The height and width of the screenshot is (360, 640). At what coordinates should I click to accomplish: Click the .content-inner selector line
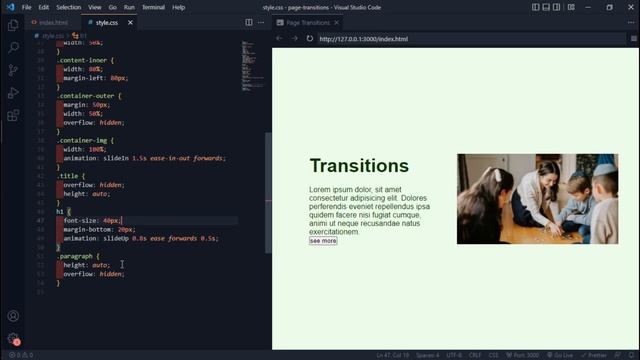pyautogui.click(x=85, y=60)
